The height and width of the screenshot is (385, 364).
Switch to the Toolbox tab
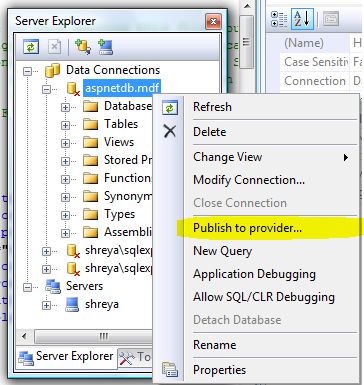(135, 358)
